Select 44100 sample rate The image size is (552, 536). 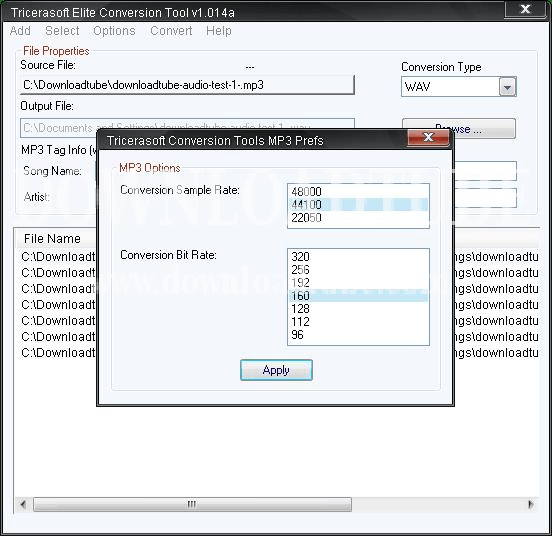click(x=358, y=204)
